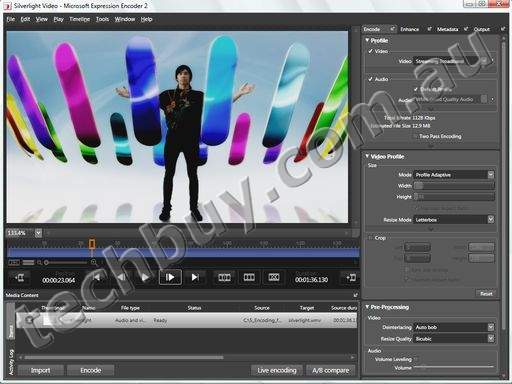This screenshot has height=384, width=512.
Task: Click the small options arrow next to Video profile dropdown
Action: tap(492, 61)
